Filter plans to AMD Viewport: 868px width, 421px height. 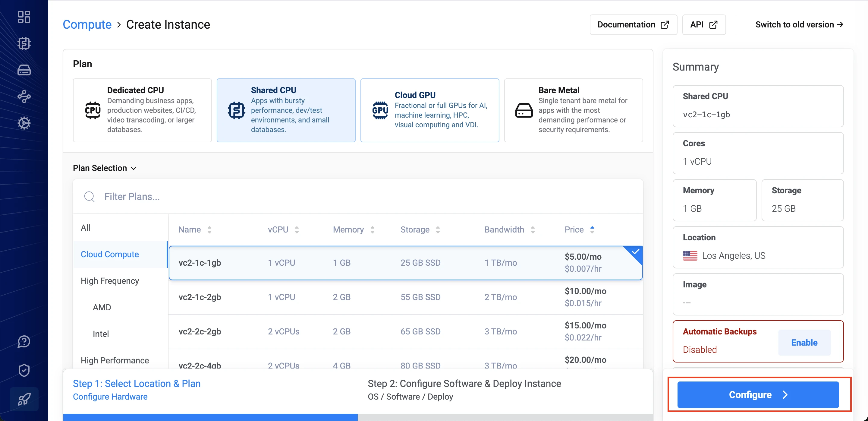coord(120,307)
